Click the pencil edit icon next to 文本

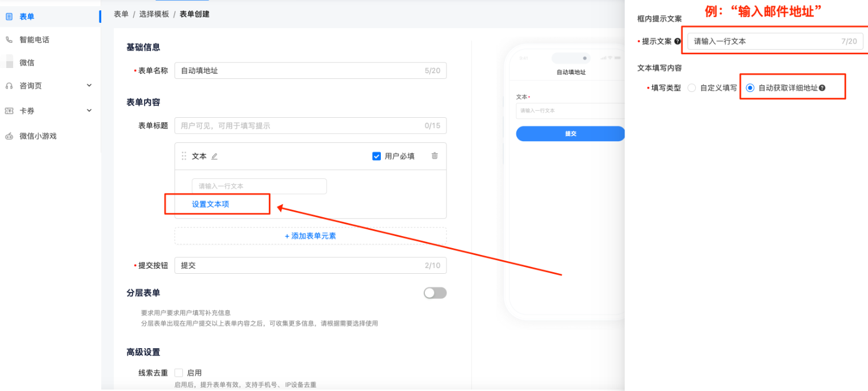214,156
